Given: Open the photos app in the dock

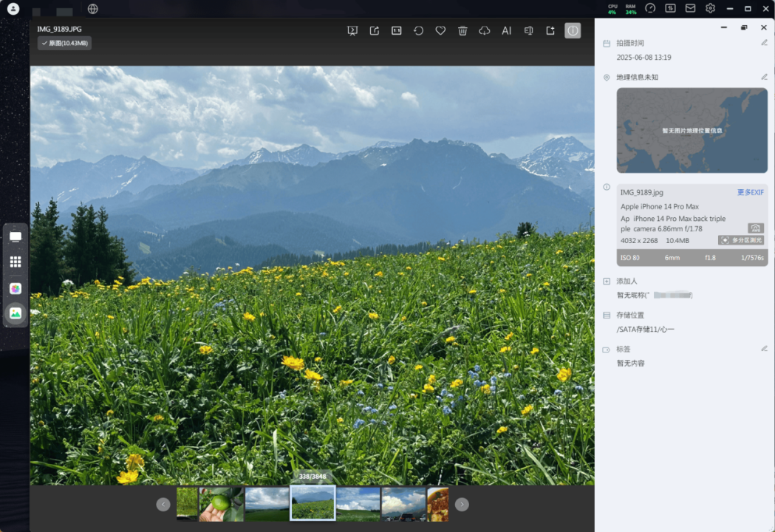Looking at the screenshot, I should click(16, 313).
